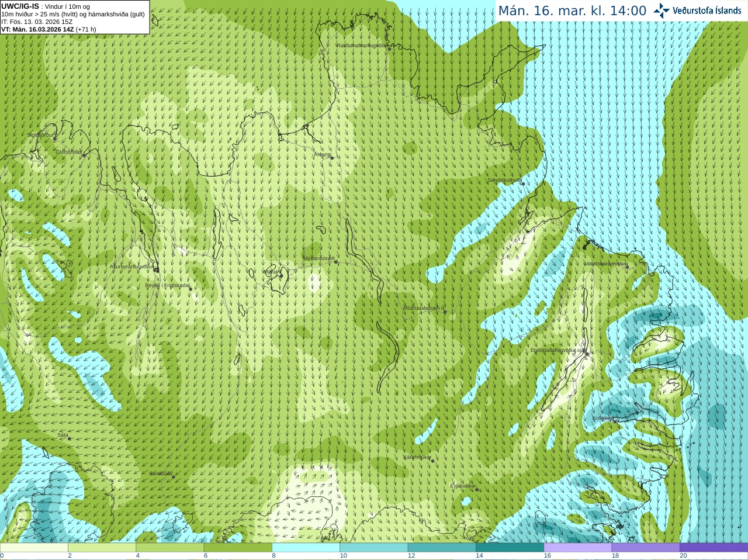The width and height of the screenshot is (748, 560).
Task: Select the 12–14 m/s legend color
Action: 442,548
